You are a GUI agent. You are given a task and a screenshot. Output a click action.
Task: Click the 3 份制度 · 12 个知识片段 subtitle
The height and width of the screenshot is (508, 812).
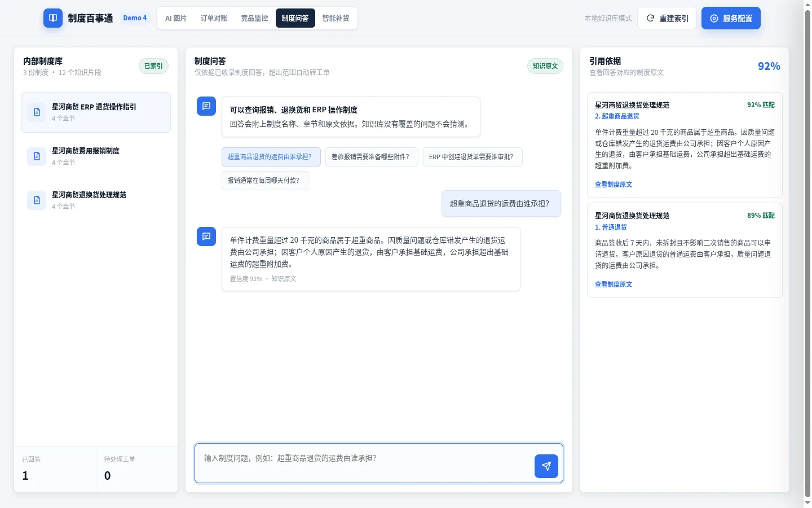click(x=62, y=73)
